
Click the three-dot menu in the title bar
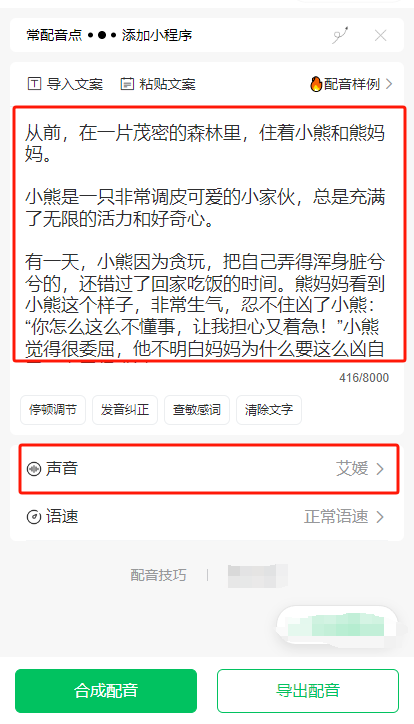pyautogui.click(x=102, y=35)
